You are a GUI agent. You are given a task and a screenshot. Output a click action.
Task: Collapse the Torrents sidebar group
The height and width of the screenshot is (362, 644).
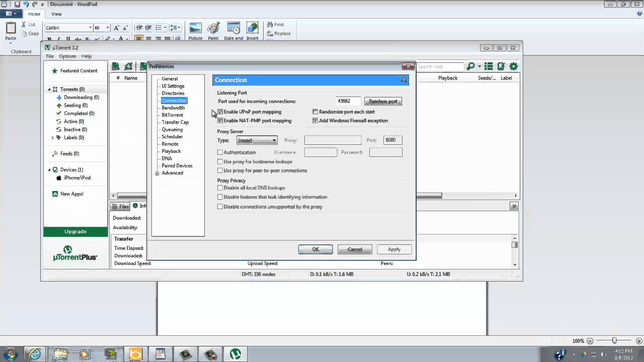click(x=49, y=89)
